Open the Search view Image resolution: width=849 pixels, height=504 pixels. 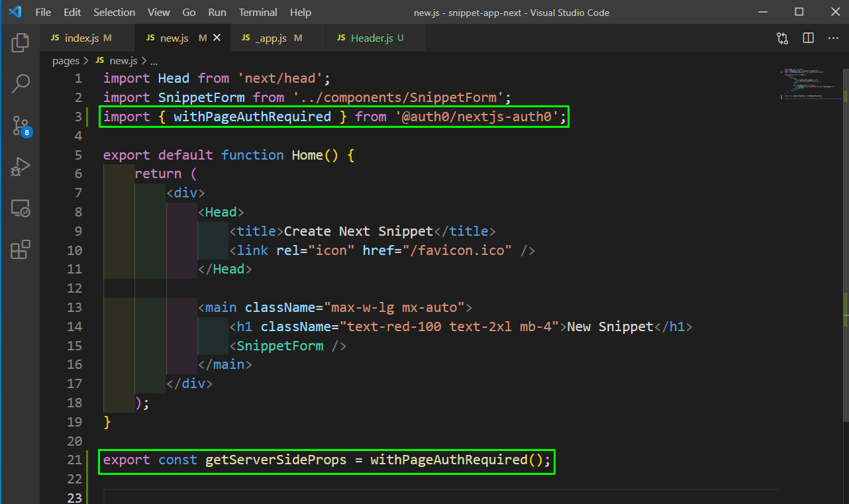point(21,83)
